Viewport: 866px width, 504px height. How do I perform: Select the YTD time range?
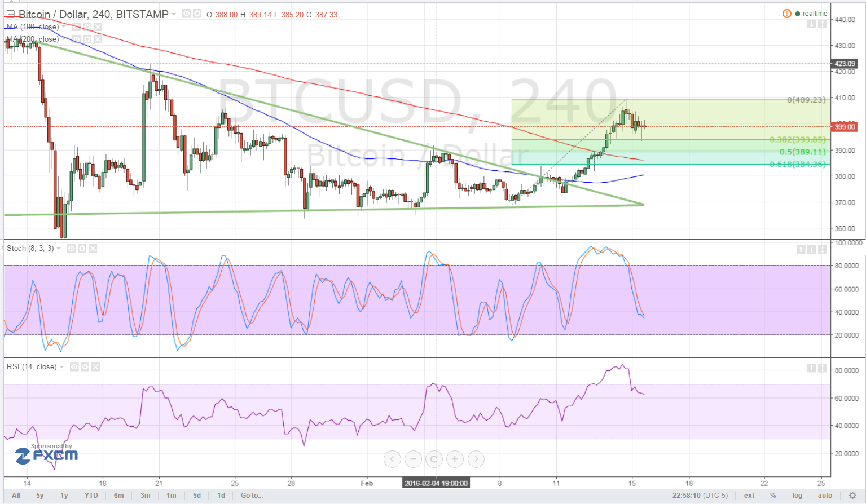(91, 496)
